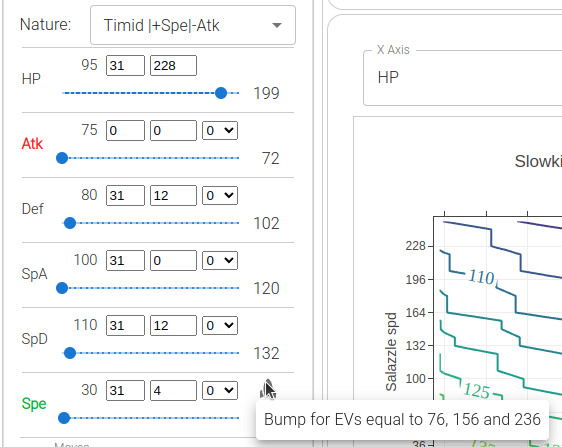Focus the HP IV field
Viewport: 562px width, 447px height.
click(125, 66)
